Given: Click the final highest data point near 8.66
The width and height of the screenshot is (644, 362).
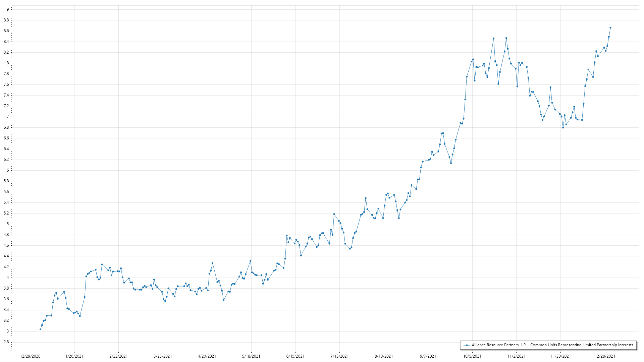Looking at the screenshot, I should click(x=610, y=27).
